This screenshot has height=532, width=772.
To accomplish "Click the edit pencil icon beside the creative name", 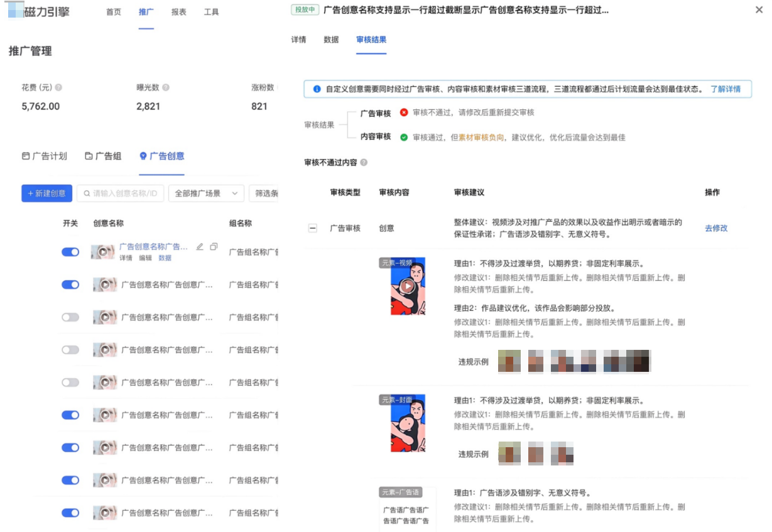I will tap(200, 247).
